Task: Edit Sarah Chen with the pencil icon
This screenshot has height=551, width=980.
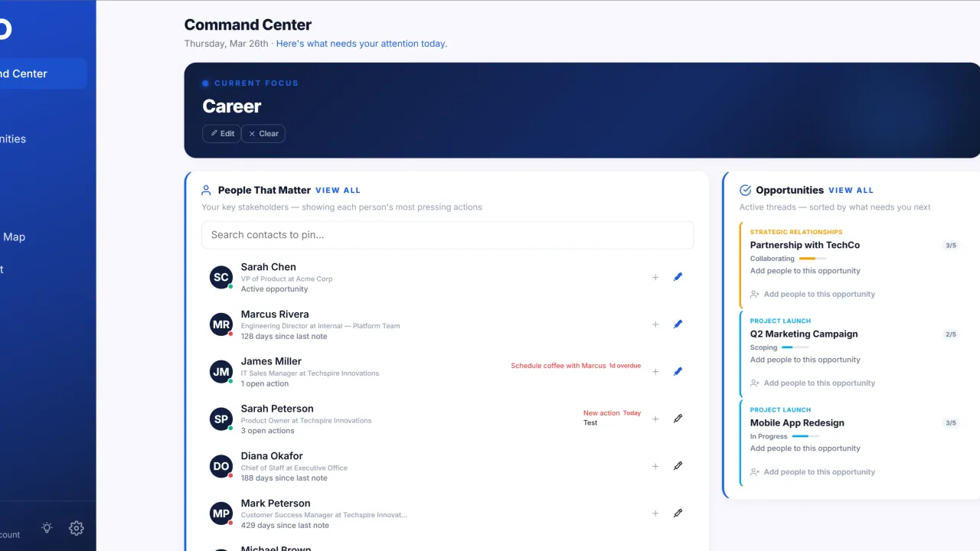Action: coord(678,277)
